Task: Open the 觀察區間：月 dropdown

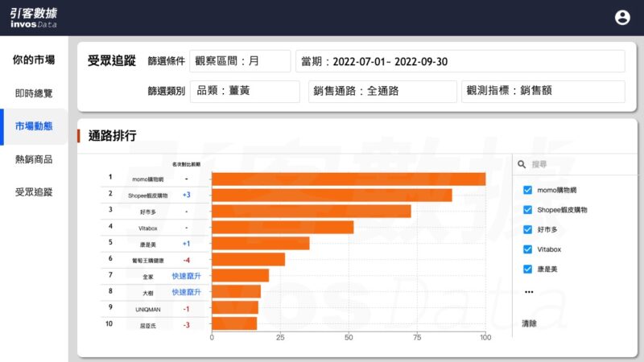Action: point(240,61)
